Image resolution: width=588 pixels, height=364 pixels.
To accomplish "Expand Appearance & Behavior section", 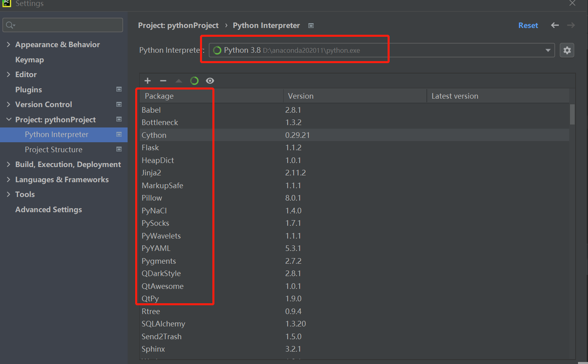I will (x=8, y=44).
